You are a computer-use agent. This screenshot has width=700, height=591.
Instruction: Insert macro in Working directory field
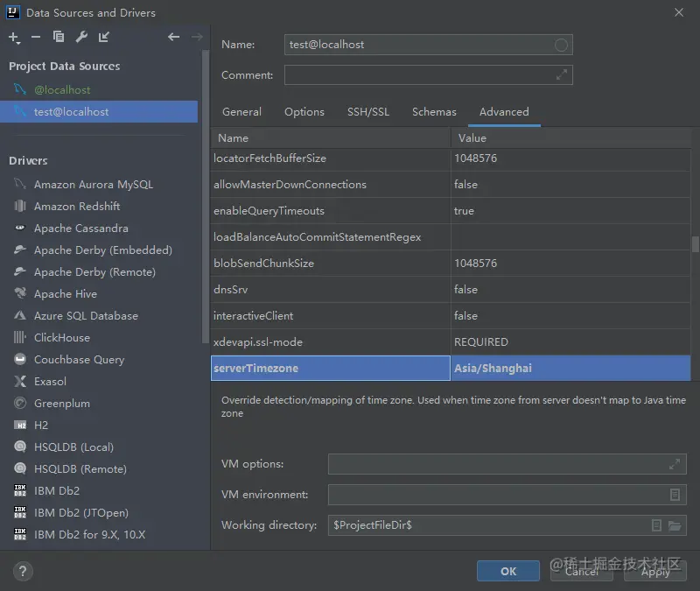[656, 524]
